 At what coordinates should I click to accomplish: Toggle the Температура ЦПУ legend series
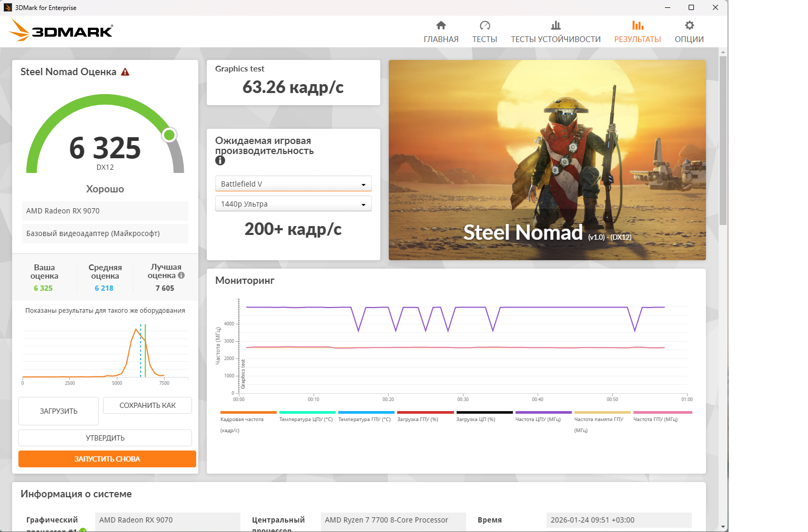[x=307, y=417]
